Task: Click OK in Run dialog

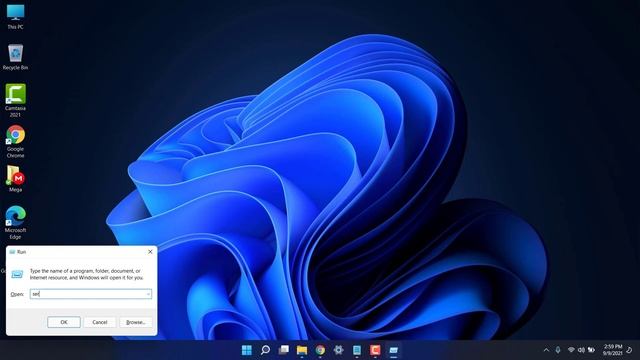Action: pyautogui.click(x=64, y=322)
